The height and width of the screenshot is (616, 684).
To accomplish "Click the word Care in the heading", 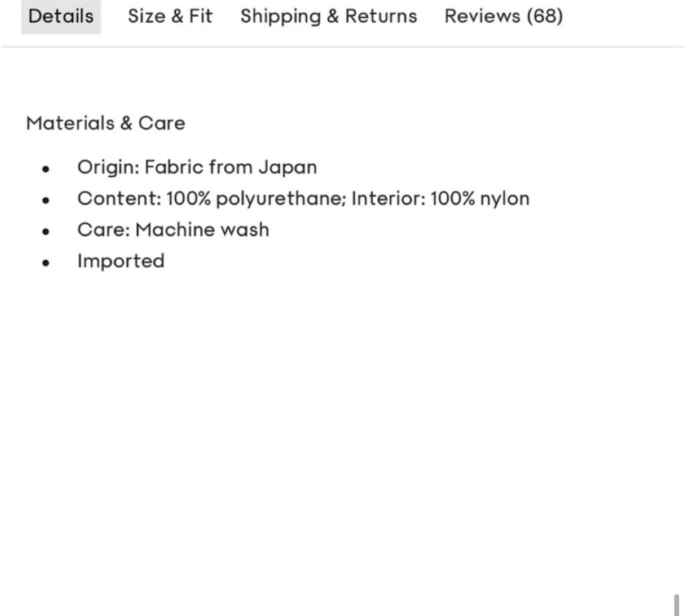I will 161,123.
